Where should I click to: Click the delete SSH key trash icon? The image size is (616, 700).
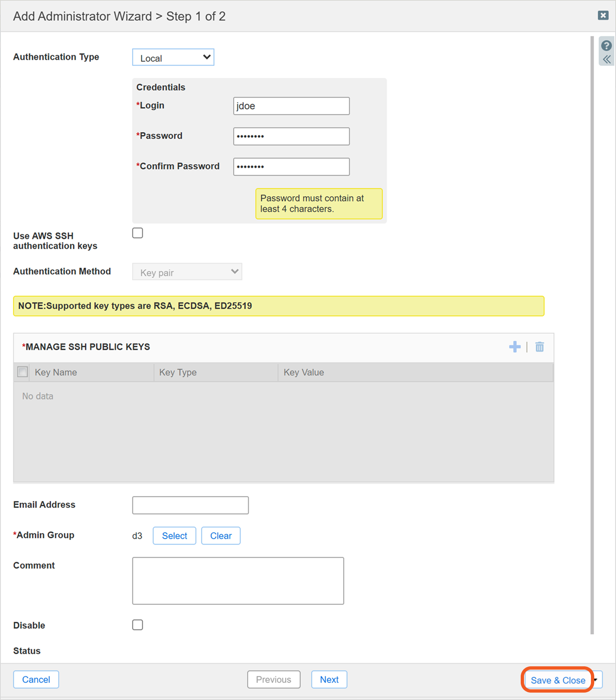[x=539, y=347]
